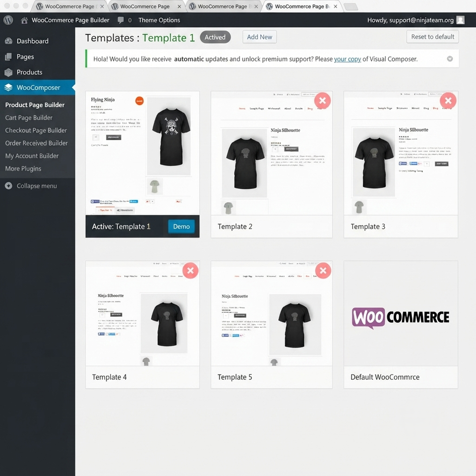Click the Demo button for Template 1
The height and width of the screenshot is (476, 476).
(x=181, y=227)
